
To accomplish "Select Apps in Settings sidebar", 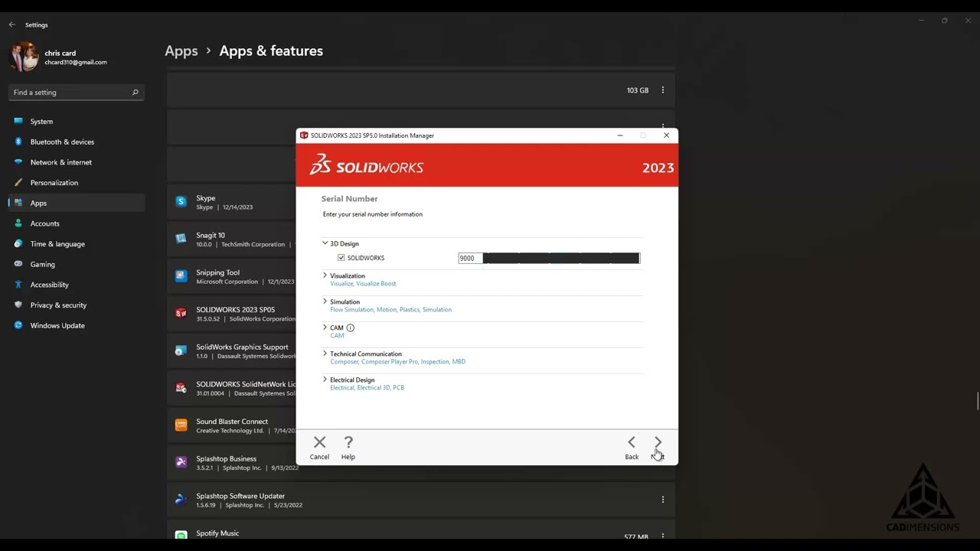I will 77,203.
